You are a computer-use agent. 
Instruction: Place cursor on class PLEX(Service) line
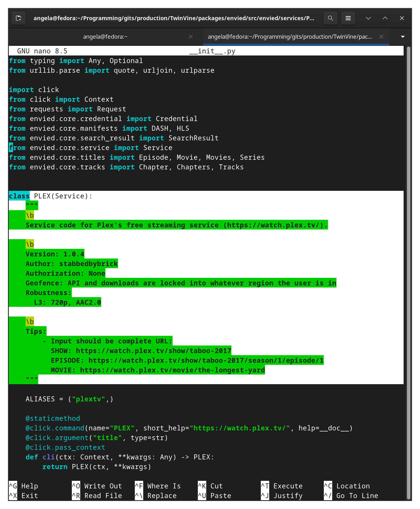pos(63,196)
